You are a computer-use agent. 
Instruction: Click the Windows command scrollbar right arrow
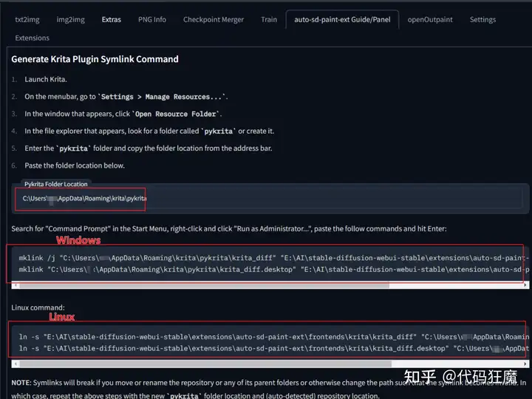(525, 285)
